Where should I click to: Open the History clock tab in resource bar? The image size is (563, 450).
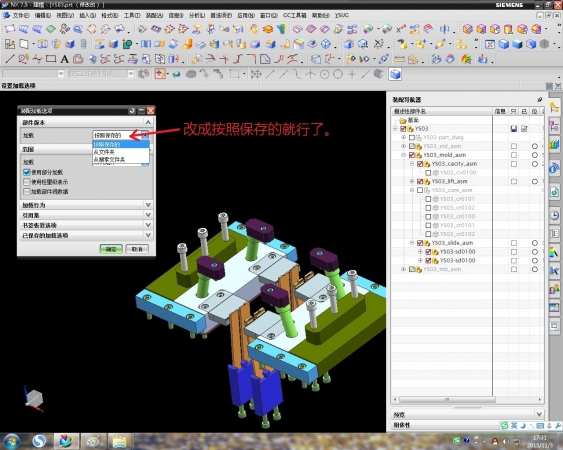click(x=554, y=215)
